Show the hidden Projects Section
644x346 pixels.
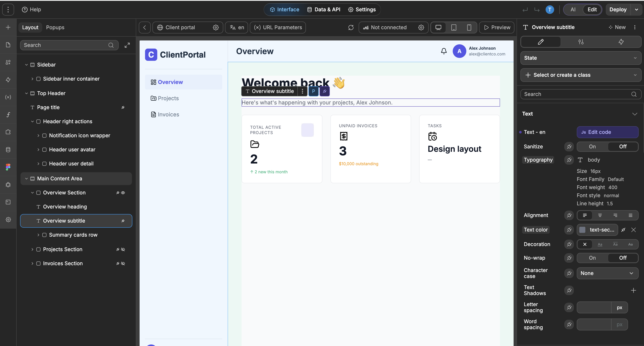click(123, 249)
